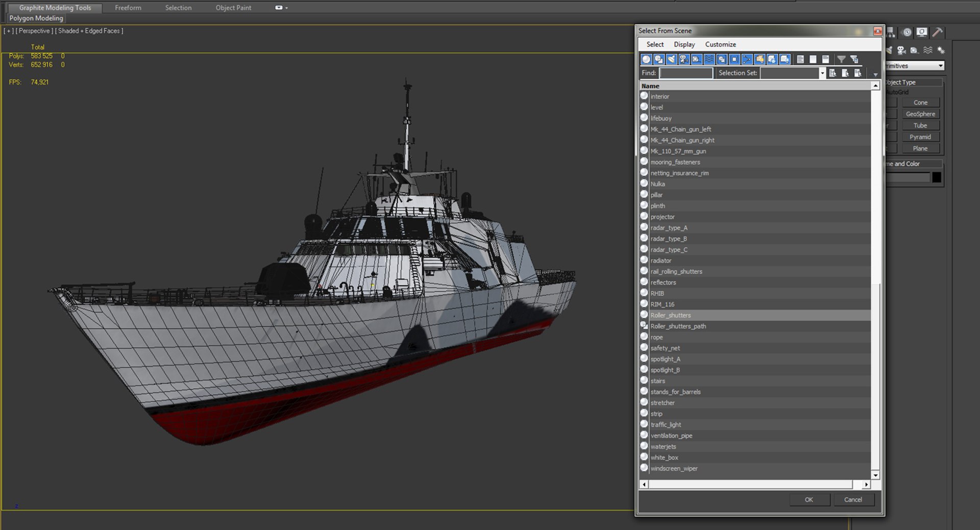Select Cameras category in Create panel
This screenshot has height=530, width=980.
[x=901, y=50]
